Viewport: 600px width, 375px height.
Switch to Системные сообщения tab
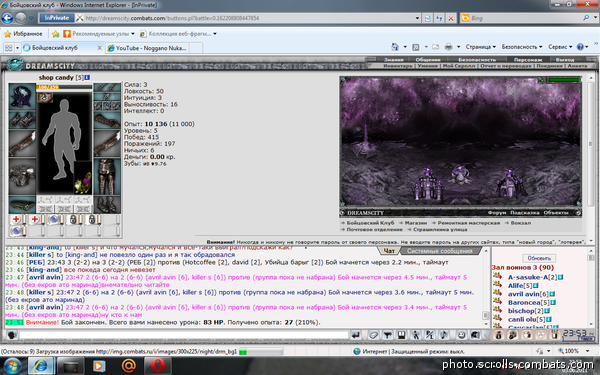click(x=440, y=251)
